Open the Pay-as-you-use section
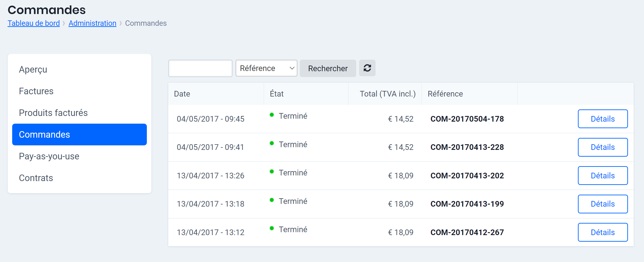The width and height of the screenshot is (644, 262). (x=49, y=156)
